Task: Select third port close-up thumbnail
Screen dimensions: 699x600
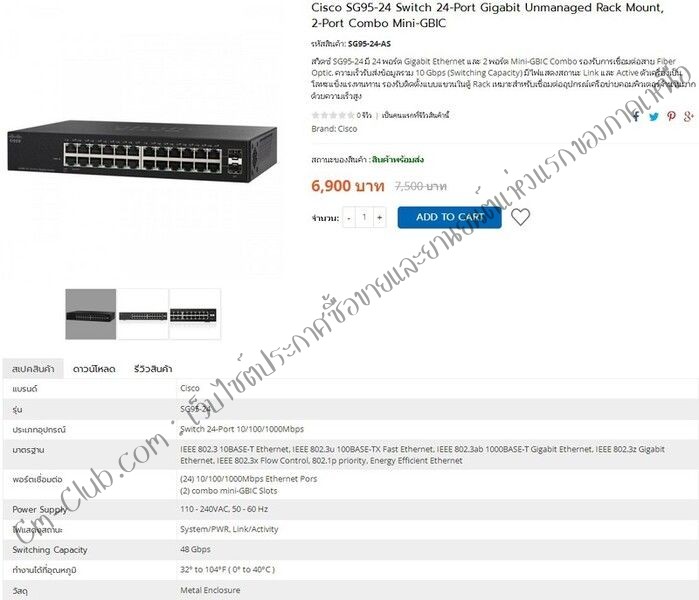Action: click(x=194, y=314)
